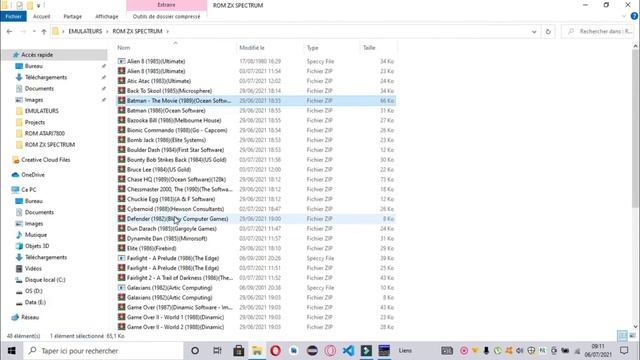
Task: Click icon of Dynamite Dan (1985)(Mirrorsoft)
Action: click(121, 238)
